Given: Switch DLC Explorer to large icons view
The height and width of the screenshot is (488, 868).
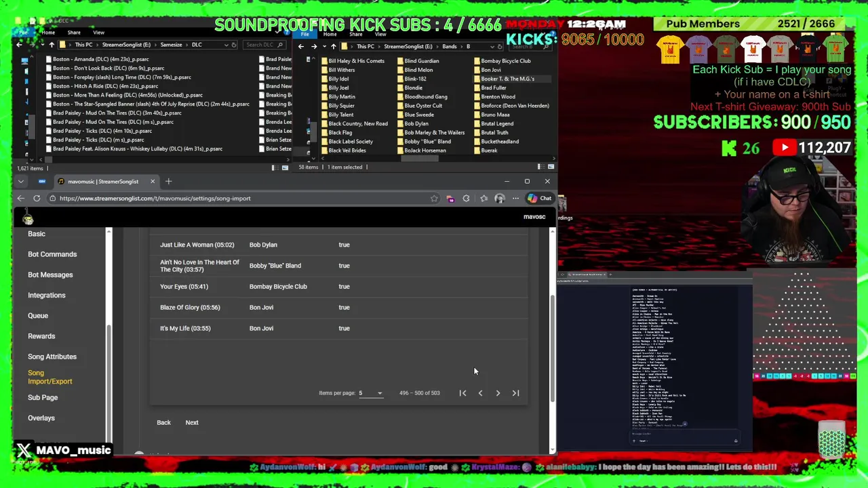Looking at the screenshot, I should [285, 167].
